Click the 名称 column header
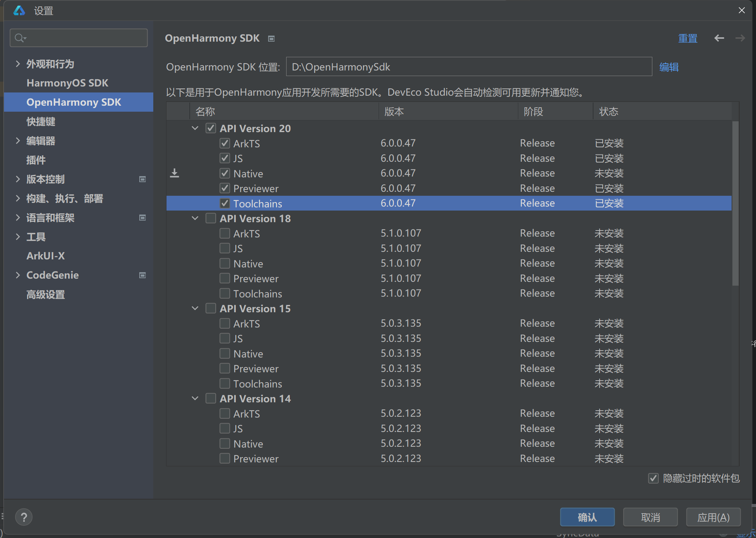Image resolution: width=756 pixels, height=538 pixels. (284, 111)
